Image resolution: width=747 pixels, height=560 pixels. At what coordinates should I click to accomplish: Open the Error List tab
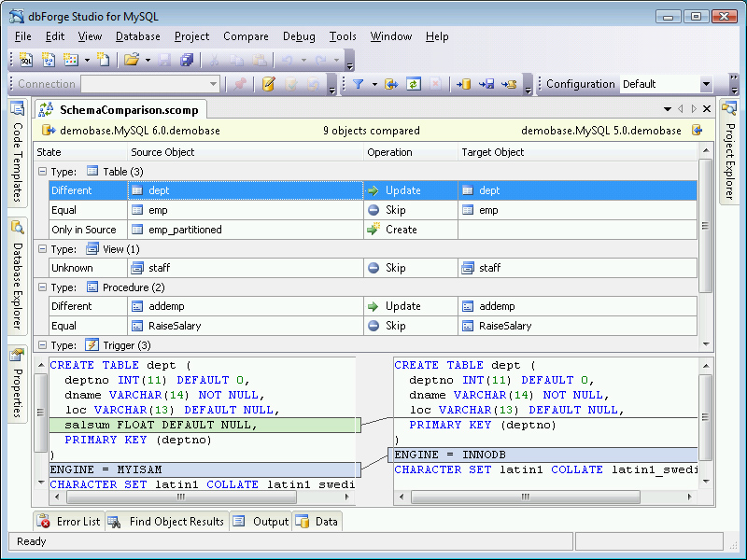tap(69, 522)
